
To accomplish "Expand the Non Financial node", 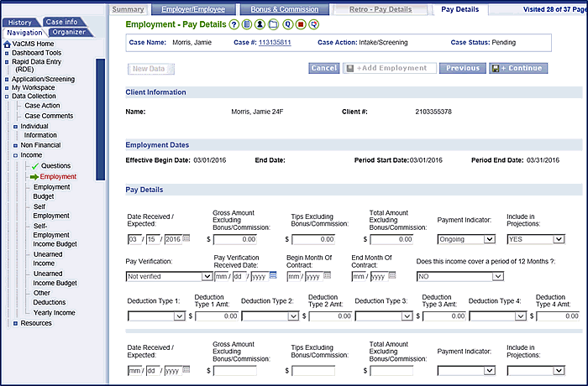I will coord(15,145).
